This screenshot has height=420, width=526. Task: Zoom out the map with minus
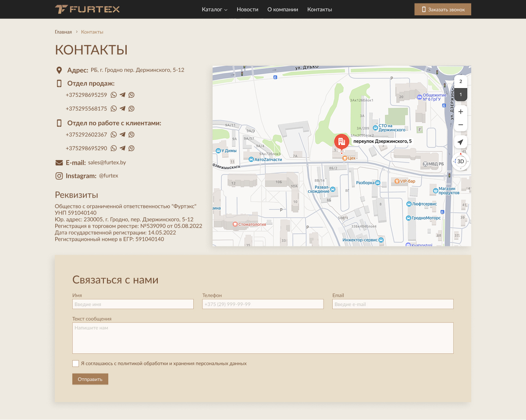460,125
